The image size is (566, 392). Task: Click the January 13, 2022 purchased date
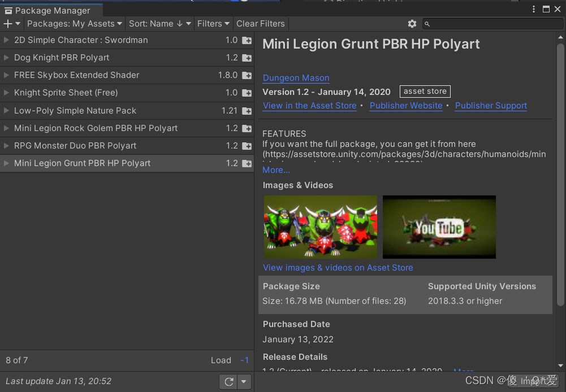point(298,339)
